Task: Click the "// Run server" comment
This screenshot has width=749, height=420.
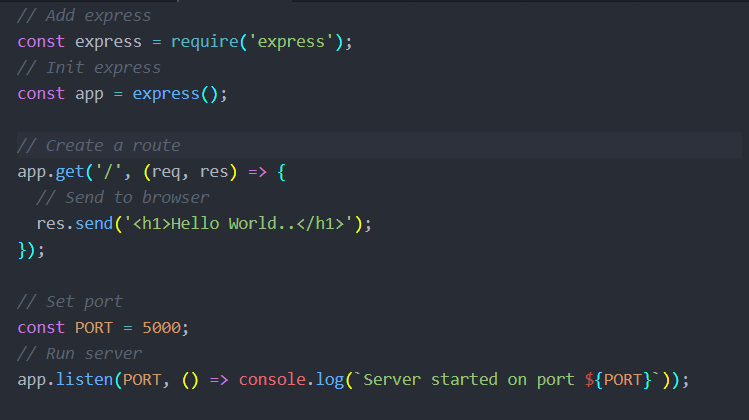Action: click(x=79, y=354)
